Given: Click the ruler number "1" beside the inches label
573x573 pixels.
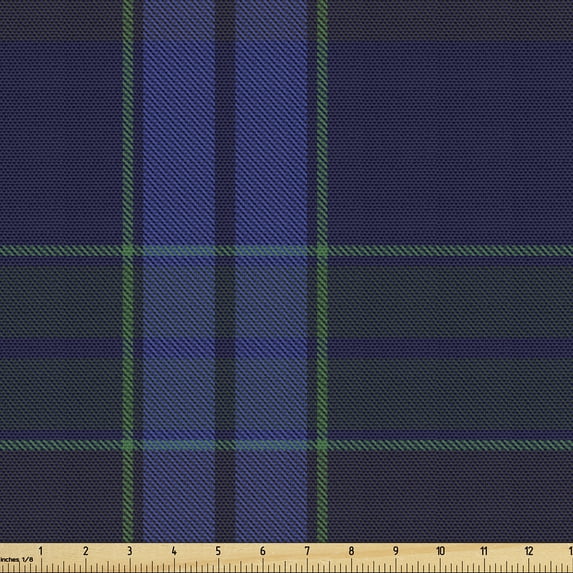Looking at the screenshot, I should [x=41, y=551].
